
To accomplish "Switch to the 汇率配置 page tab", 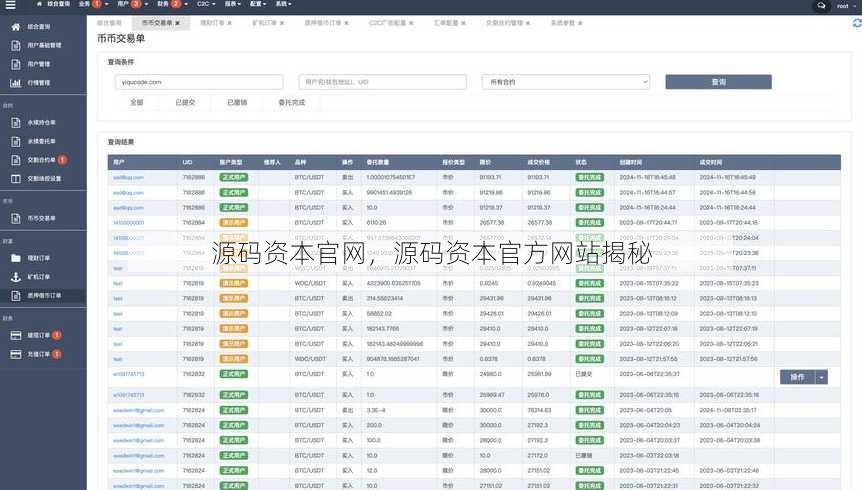I will pyautogui.click(x=446, y=23).
